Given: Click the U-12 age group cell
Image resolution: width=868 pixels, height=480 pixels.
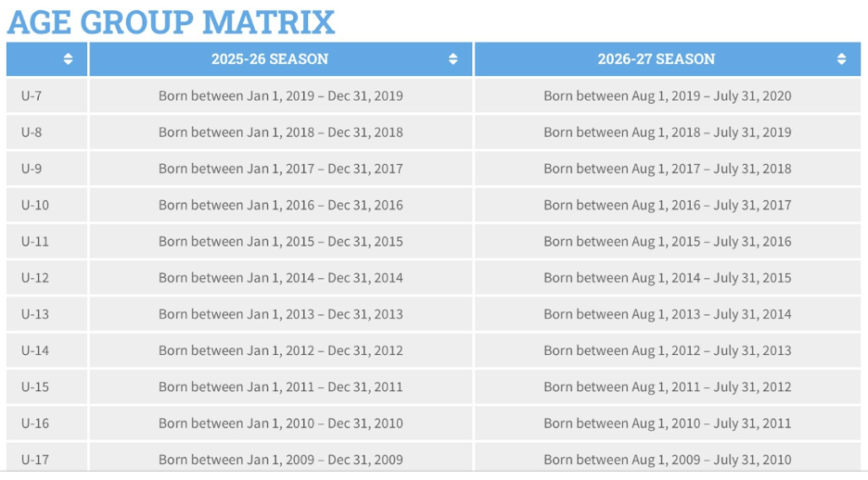Looking at the screenshot, I should [x=35, y=277].
